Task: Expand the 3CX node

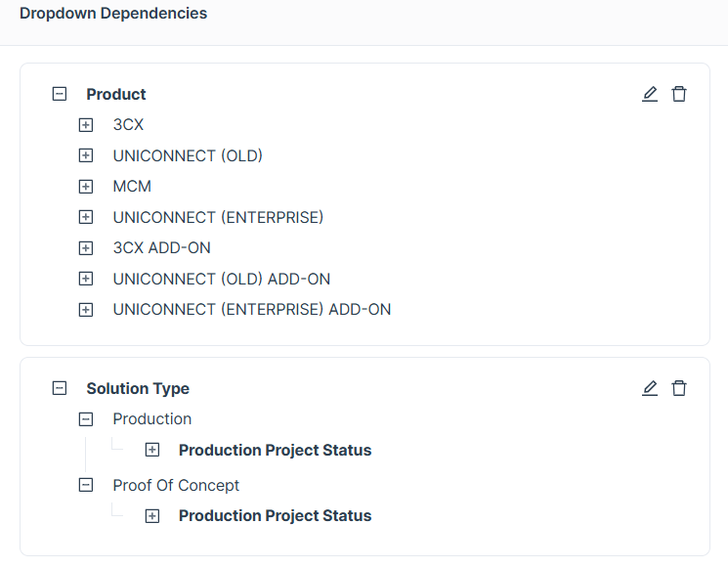Action: (x=86, y=125)
